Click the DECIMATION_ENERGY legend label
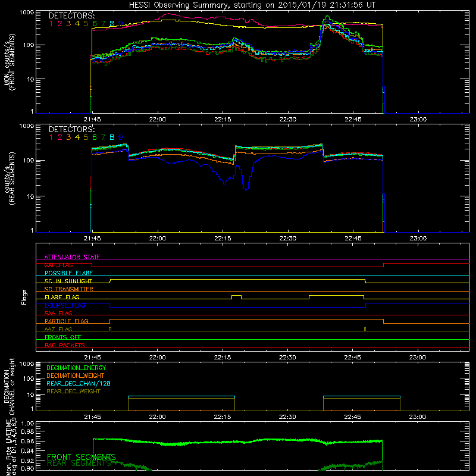 [x=76, y=368]
